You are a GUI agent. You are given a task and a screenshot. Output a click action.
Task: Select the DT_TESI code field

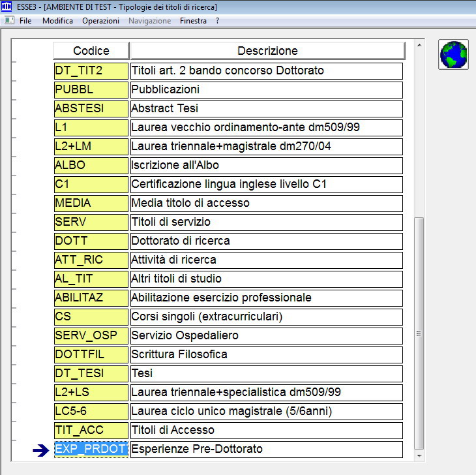tap(91, 374)
